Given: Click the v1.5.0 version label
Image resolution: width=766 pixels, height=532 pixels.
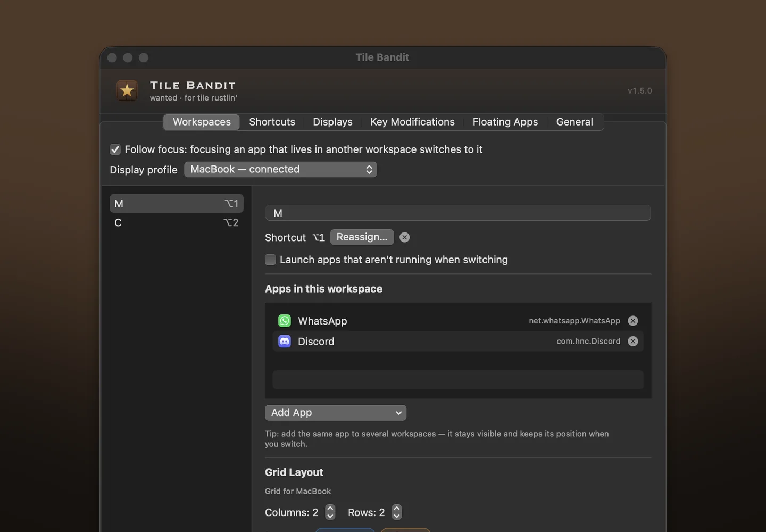Looking at the screenshot, I should 639,91.
